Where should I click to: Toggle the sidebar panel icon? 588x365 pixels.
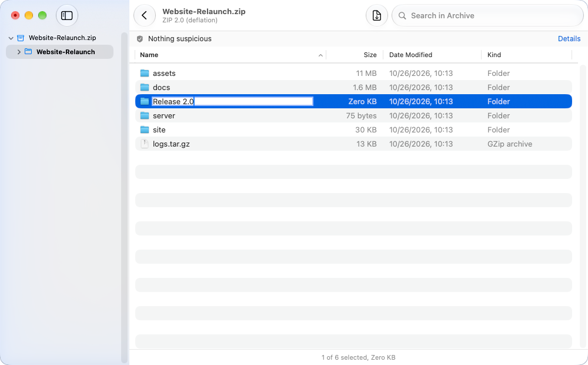coord(67,15)
